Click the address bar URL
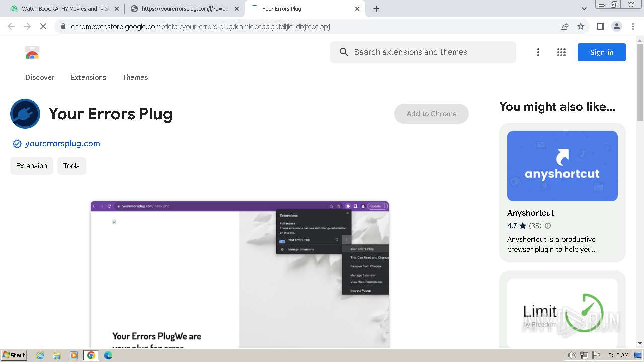The width and height of the screenshot is (644, 362). [x=200, y=27]
